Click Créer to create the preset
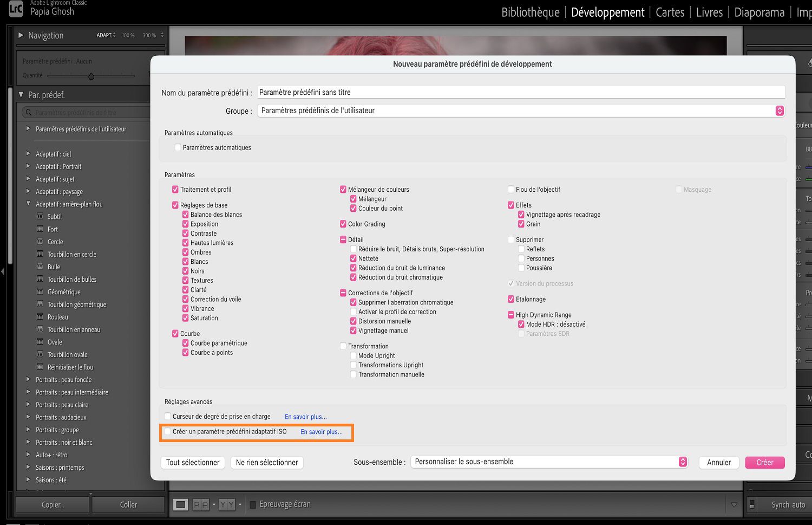Viewport: 812px width, 525px height. 765,462
